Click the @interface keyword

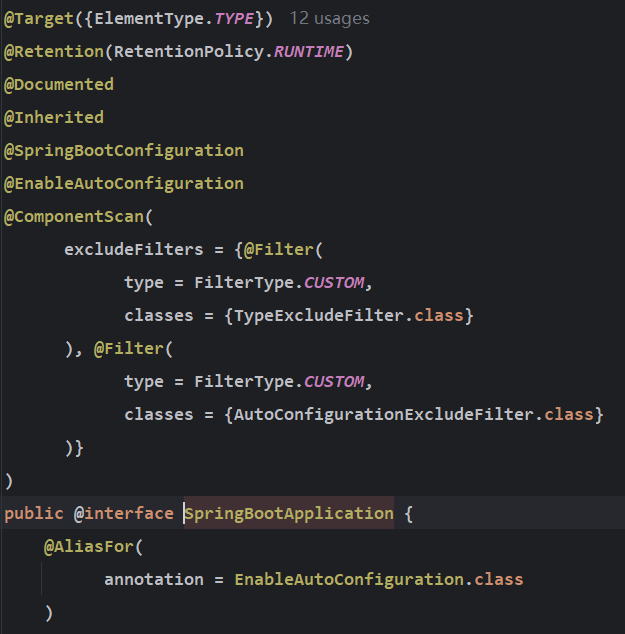tap(124, 514)
